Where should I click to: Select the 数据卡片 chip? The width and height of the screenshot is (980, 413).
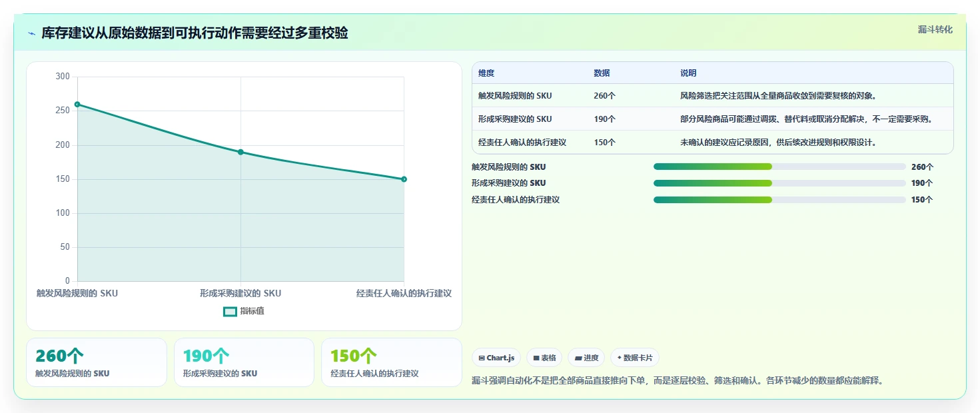point(635,358)
